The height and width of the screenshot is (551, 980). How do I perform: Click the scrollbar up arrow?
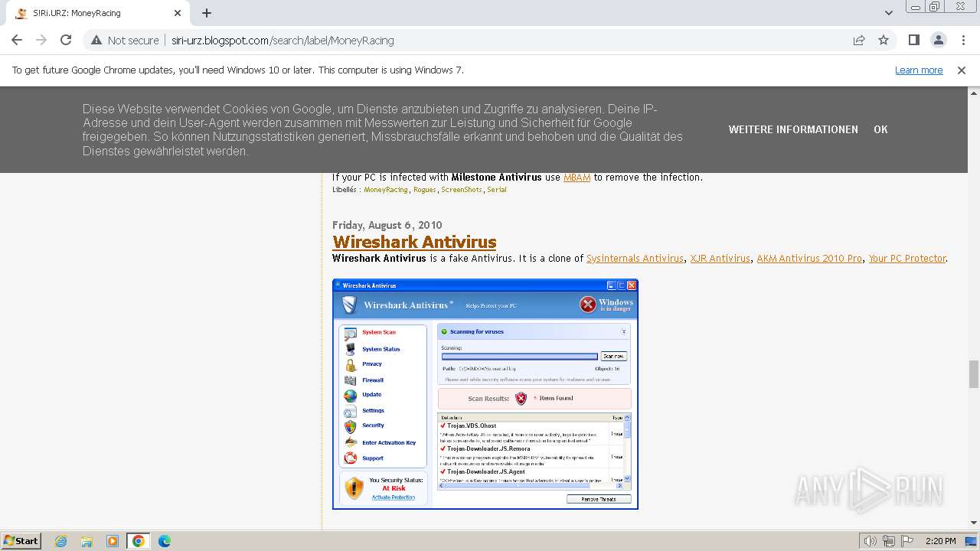[x=974, y=93]
